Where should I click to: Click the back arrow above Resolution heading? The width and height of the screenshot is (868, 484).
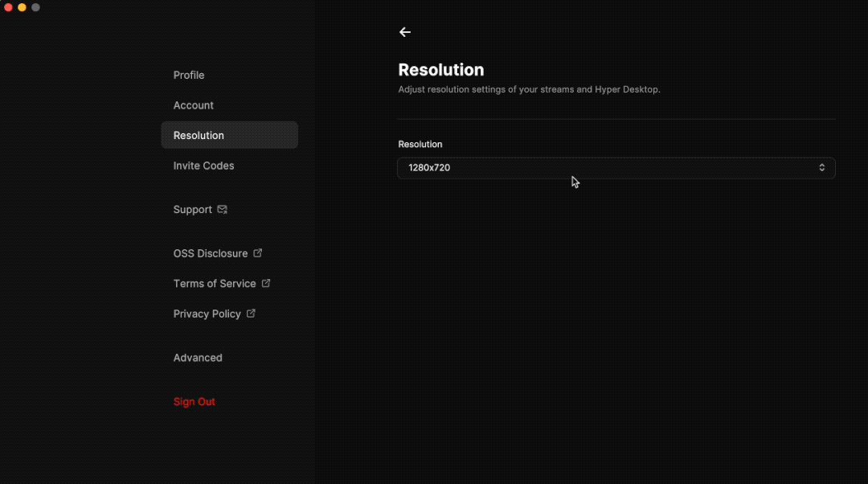405,32
